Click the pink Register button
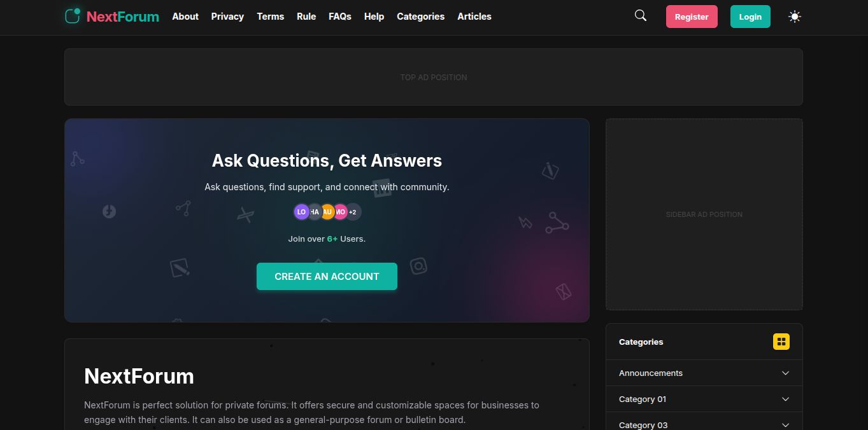Viewport: 868px width, 430px height. (692, 17)
